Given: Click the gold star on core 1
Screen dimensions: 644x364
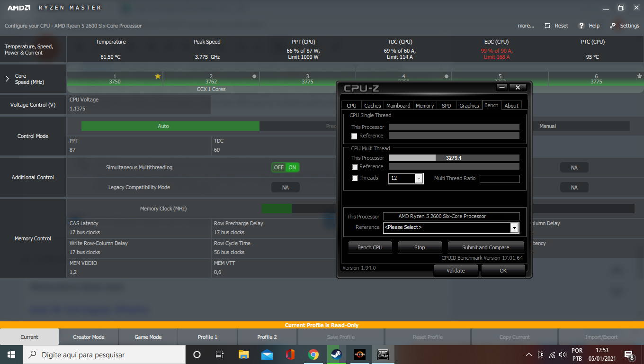Looking at the screenshot, I should pyautogui.click(x=158, y=76).
